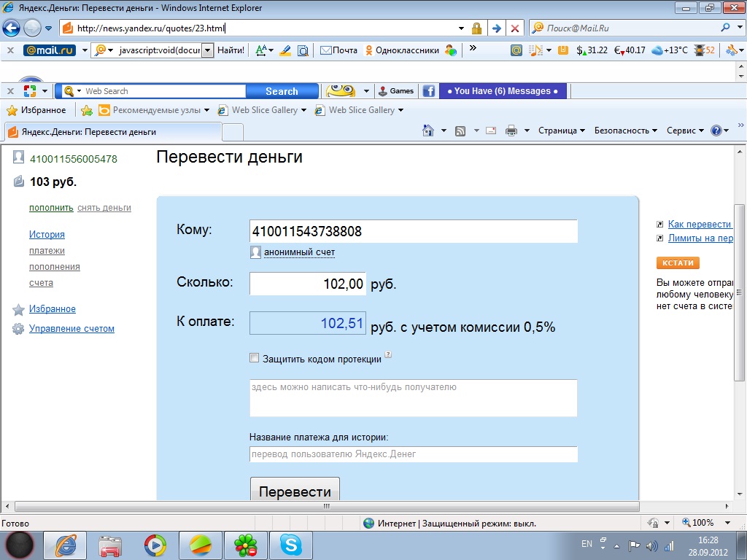Click the text size icon on Mail.ru toolbar
This screenshot has width=747, height=560.
pos(261,50)
